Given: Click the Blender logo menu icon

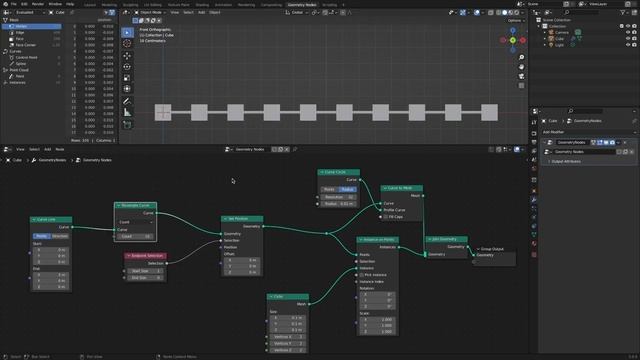Looking at the screenshot, I should click(5, 4).
